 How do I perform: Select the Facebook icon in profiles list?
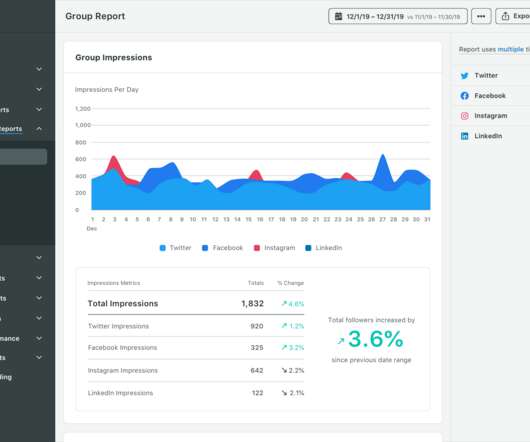465,96
